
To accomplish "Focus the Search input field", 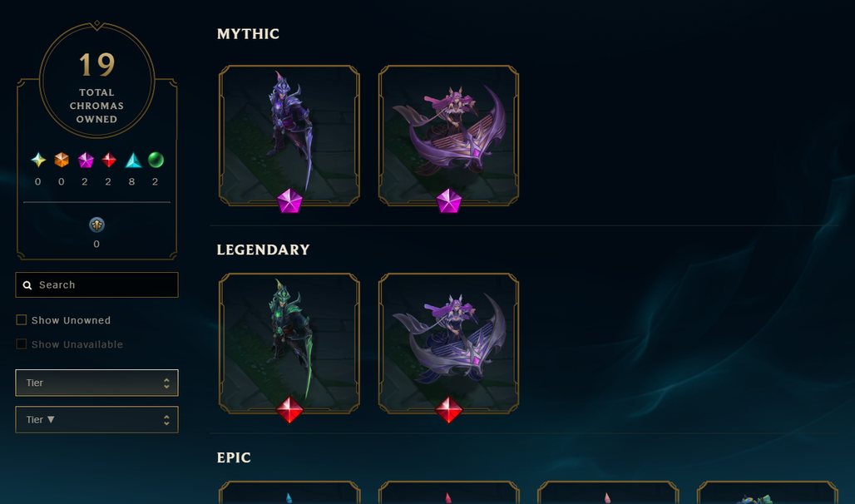I will tap(96, 284).
